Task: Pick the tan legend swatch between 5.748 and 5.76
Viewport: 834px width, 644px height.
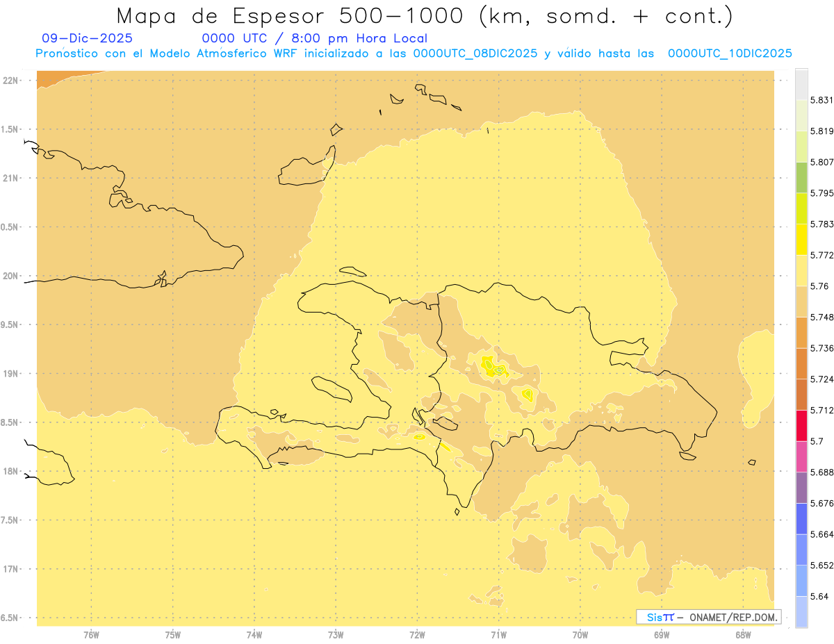Action: [x=801, y=301]
